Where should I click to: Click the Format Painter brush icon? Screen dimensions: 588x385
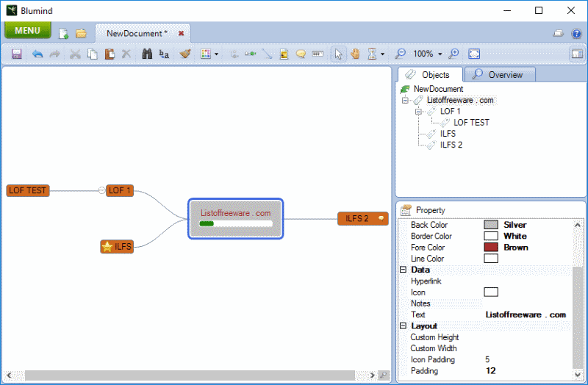(185, 54)
